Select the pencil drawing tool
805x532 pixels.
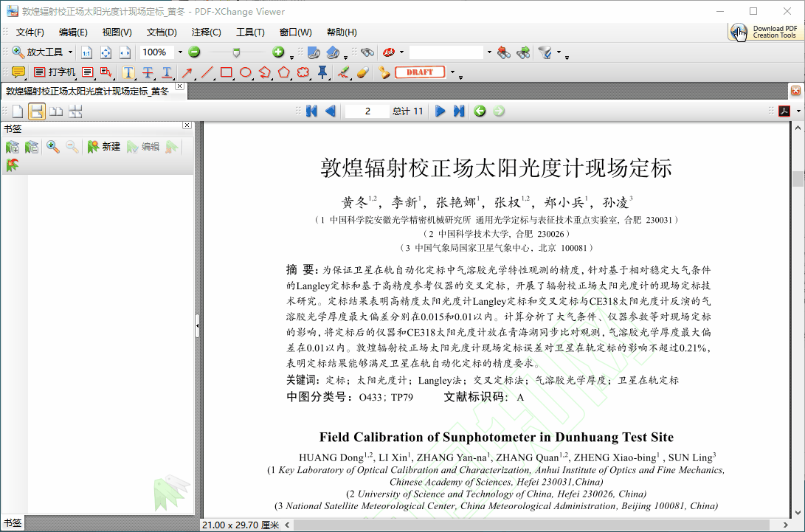point(343,72)
